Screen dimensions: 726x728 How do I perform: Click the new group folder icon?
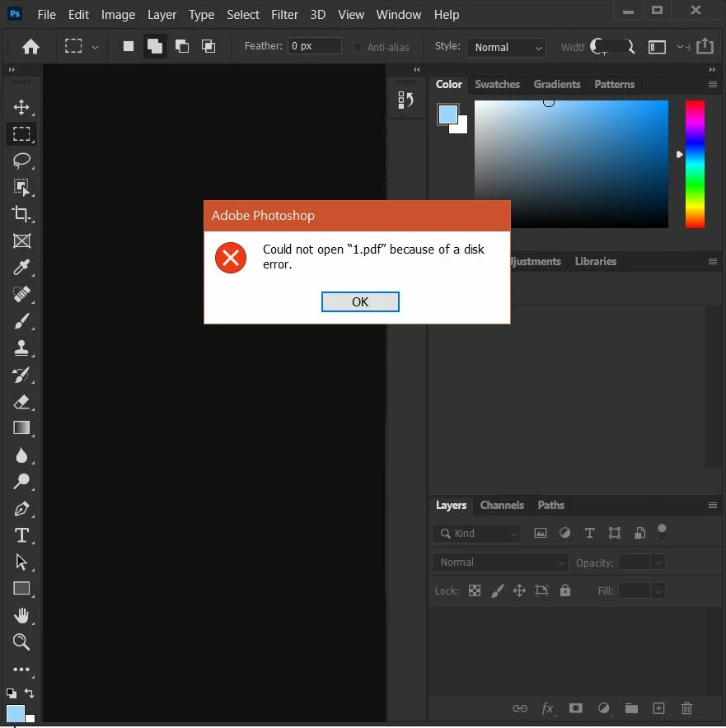click(x=631, y=708)
